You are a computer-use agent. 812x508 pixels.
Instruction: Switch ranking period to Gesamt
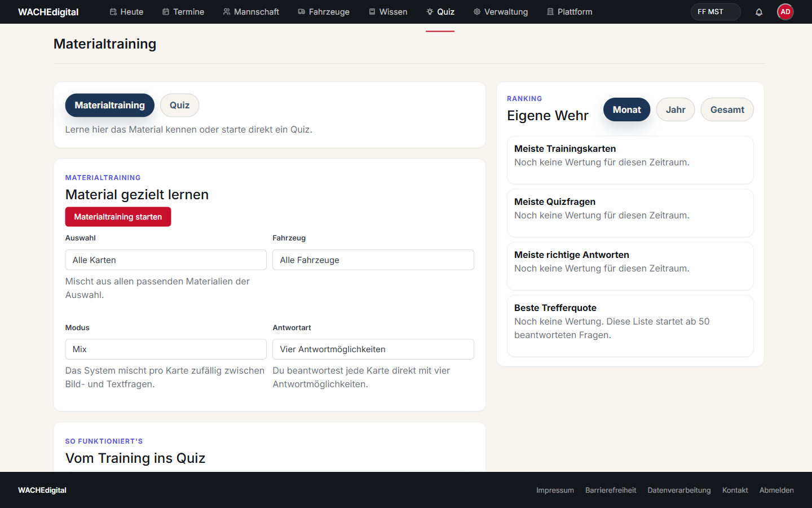coord(727,110)
